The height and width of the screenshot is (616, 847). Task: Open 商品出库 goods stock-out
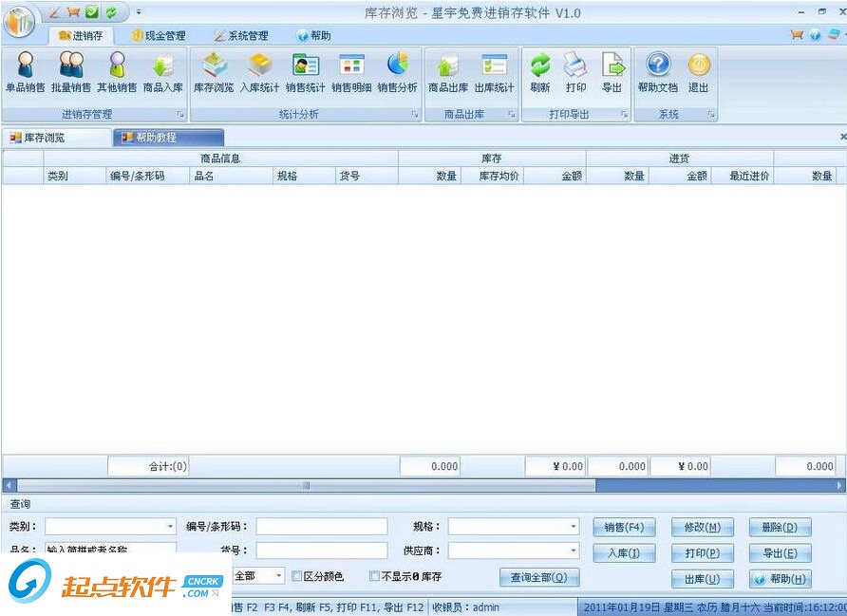click(448, 73)
